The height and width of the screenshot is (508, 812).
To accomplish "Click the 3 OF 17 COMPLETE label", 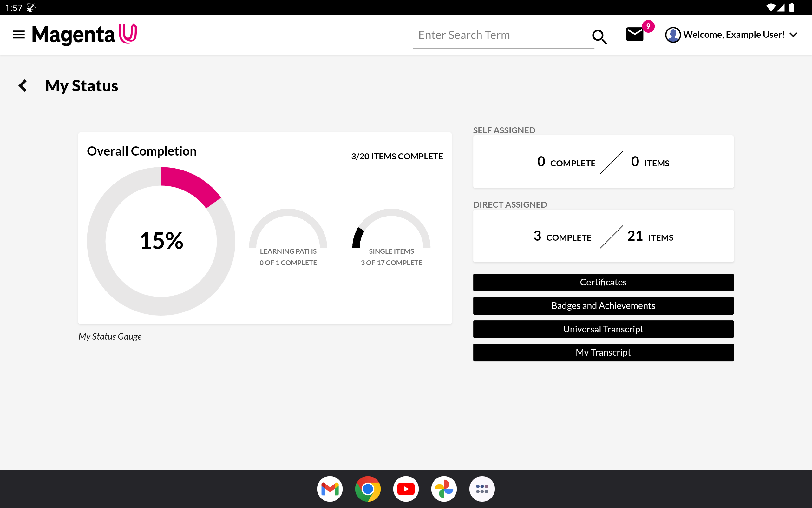I will (x=391, y=263).
